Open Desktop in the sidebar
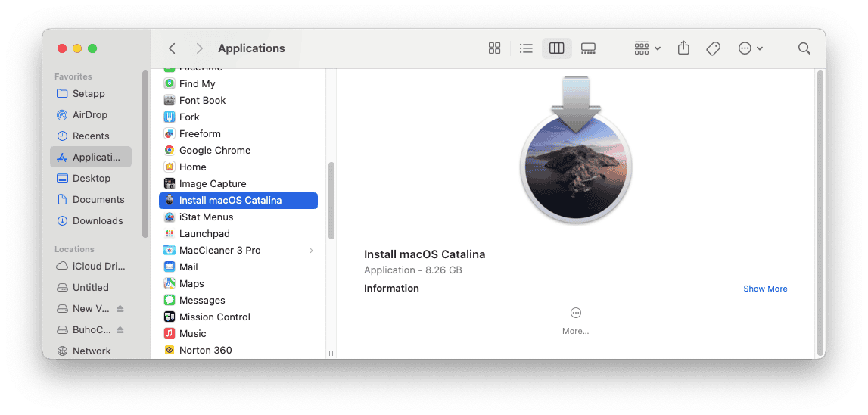The width and height of the screenshot is (868, 415). tap(91, 179)
